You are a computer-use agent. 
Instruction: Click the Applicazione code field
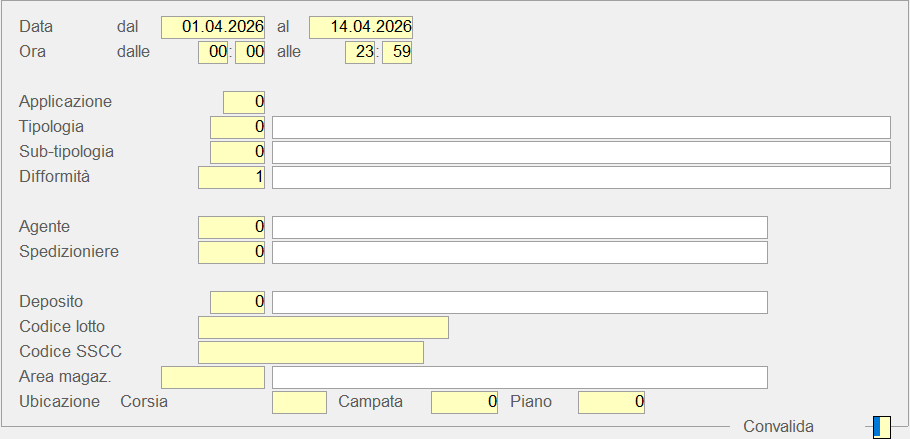pos(244,102)
